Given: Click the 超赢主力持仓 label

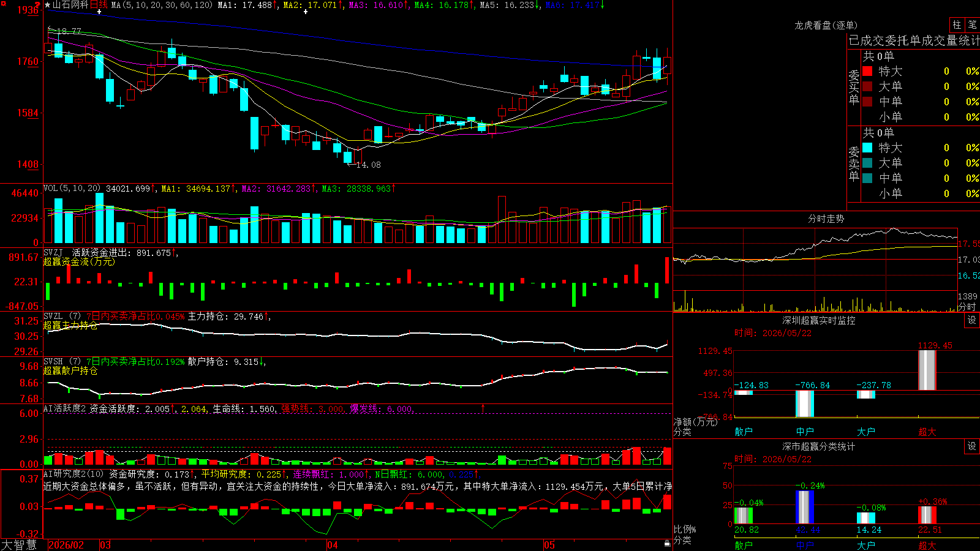Looking at the screenshot, I should click(x=70, y=325).
